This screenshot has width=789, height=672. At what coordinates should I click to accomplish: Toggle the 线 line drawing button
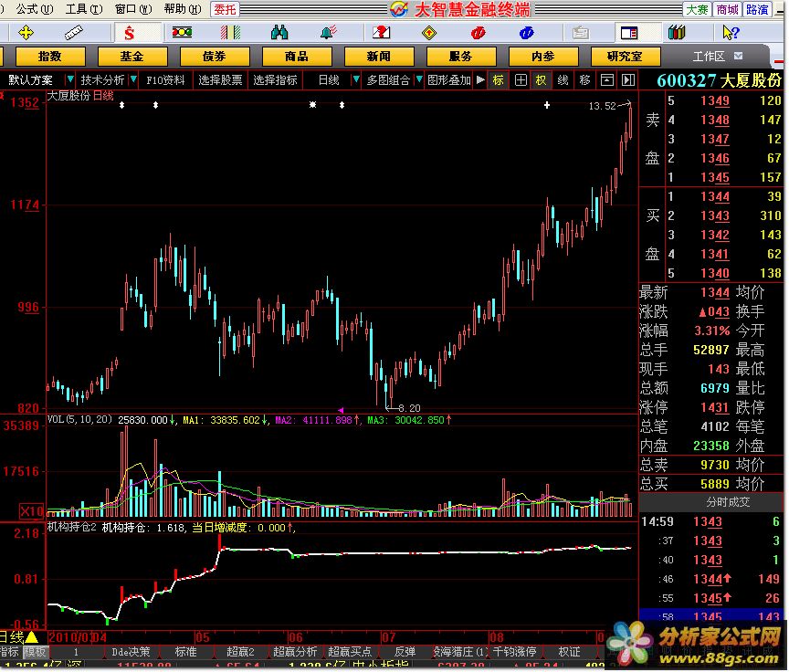click(x=563, y=80)
